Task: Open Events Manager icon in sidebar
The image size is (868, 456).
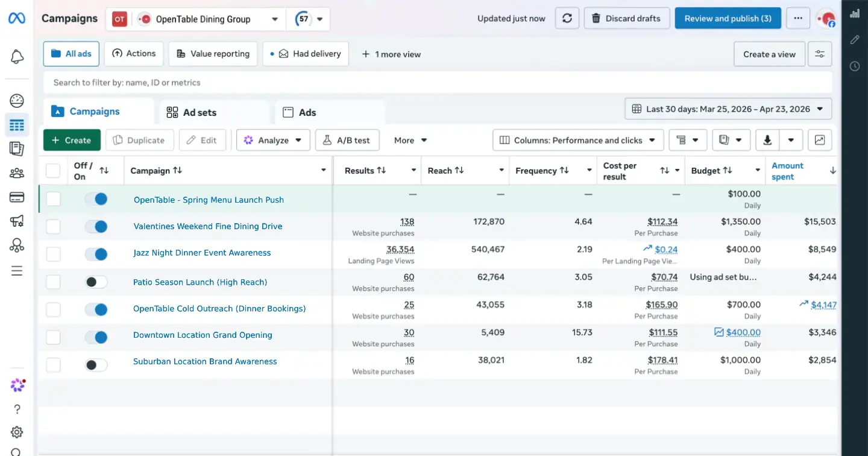Action: click(17, 245)
